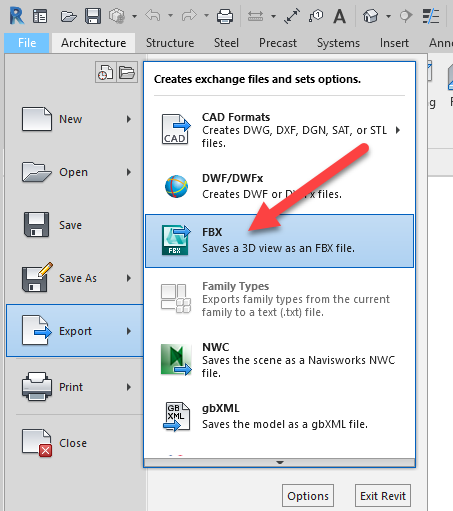Click the New label in File menu
This screenshot has width=453, height=511.
tap(70, 119)
